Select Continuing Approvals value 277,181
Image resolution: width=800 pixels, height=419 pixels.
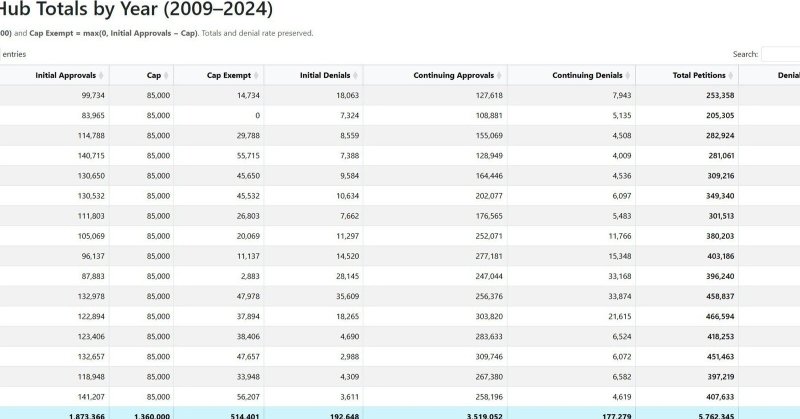(489, 256)
